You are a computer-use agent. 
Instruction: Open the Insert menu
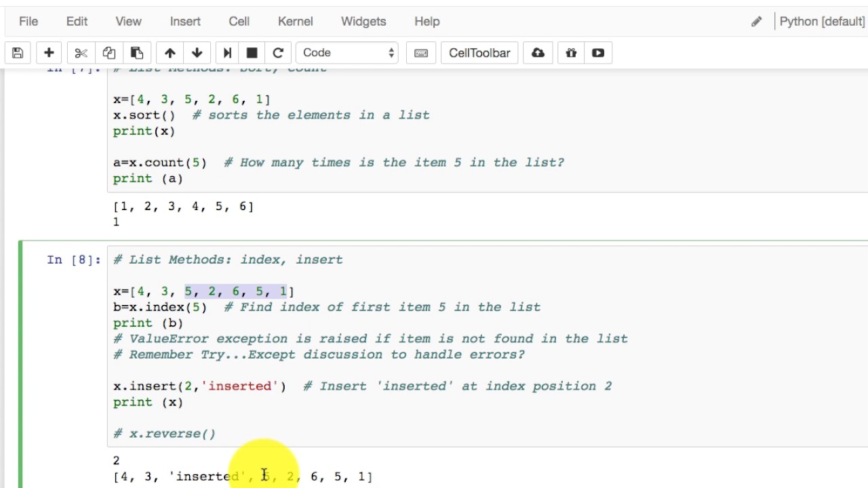point(185,22)
